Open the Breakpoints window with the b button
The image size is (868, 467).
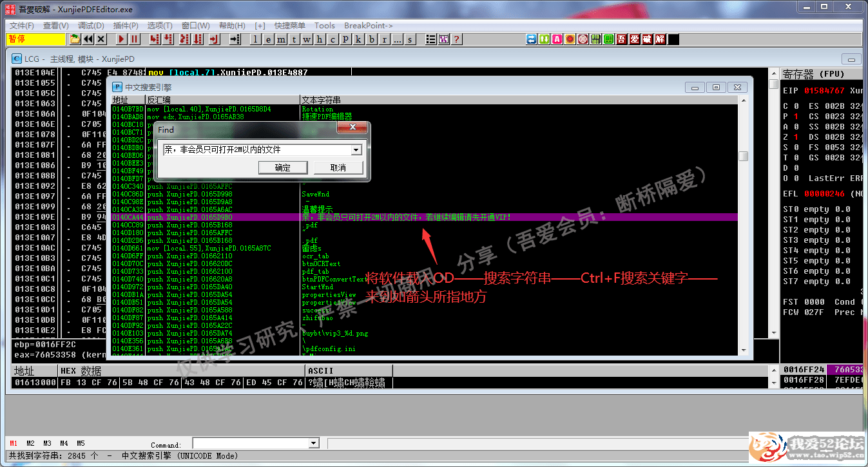point(371,39)
